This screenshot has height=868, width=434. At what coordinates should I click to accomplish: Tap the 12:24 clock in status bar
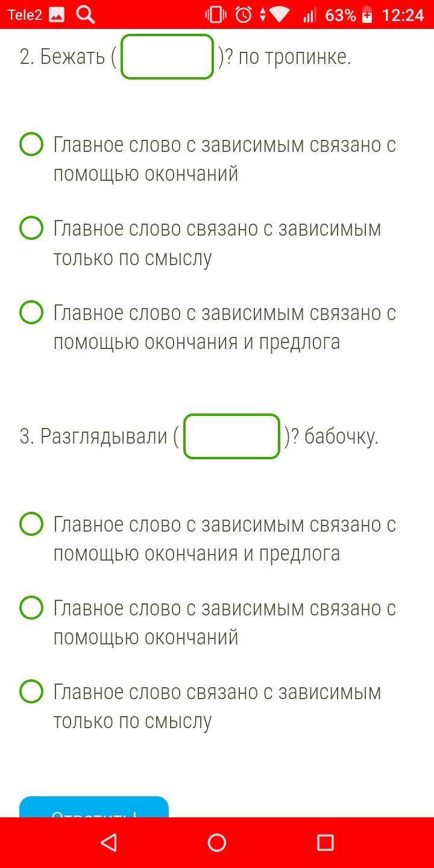tap(403, 15)
